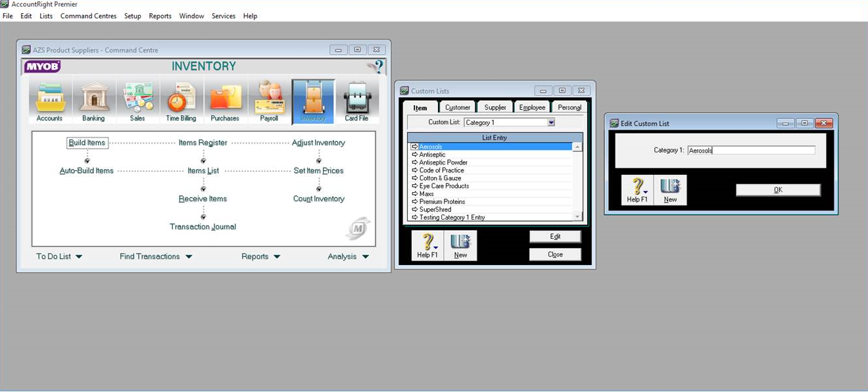This screenshot has width=868, height=392.
Task: Click the list scrollbar down arrow in Custom Lists
Action: 577,216
